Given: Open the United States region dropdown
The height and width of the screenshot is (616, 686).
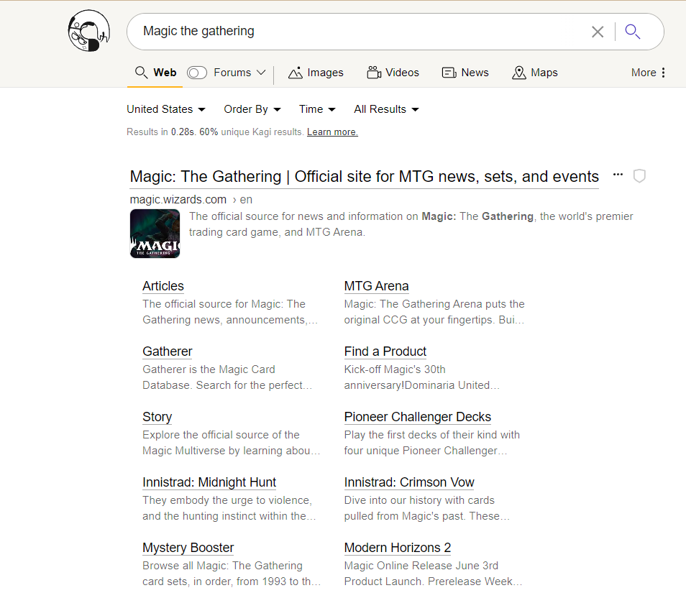Looking at the screenshot, I should [x=166, y=109].
